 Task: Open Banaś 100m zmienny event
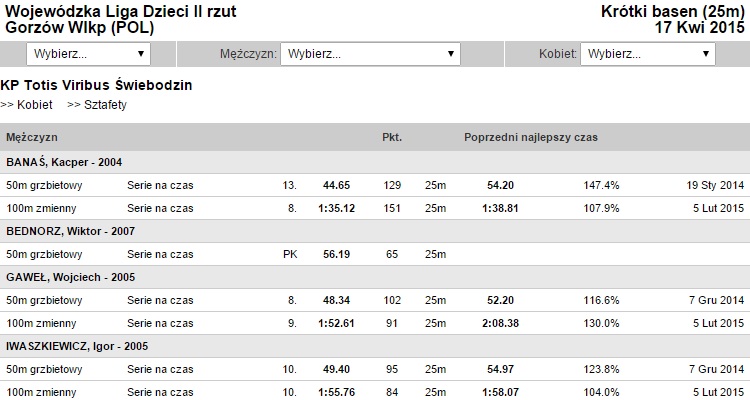tap(41, 208)
